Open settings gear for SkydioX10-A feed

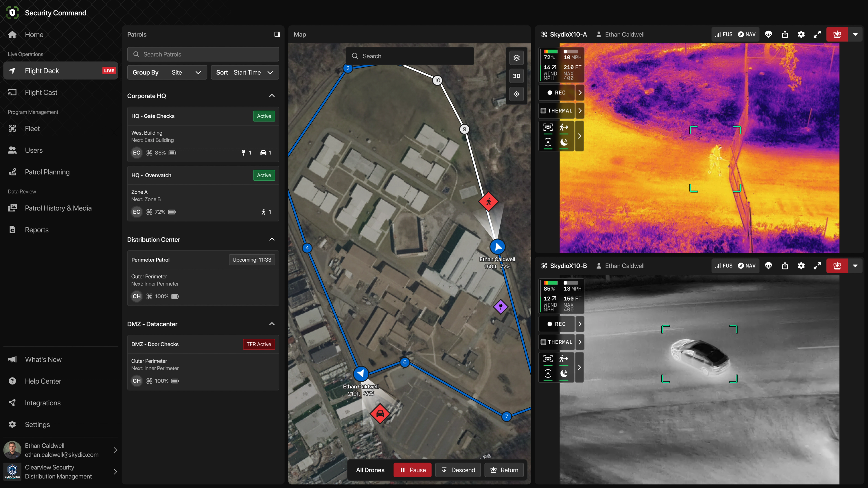[x=801, y=34]
